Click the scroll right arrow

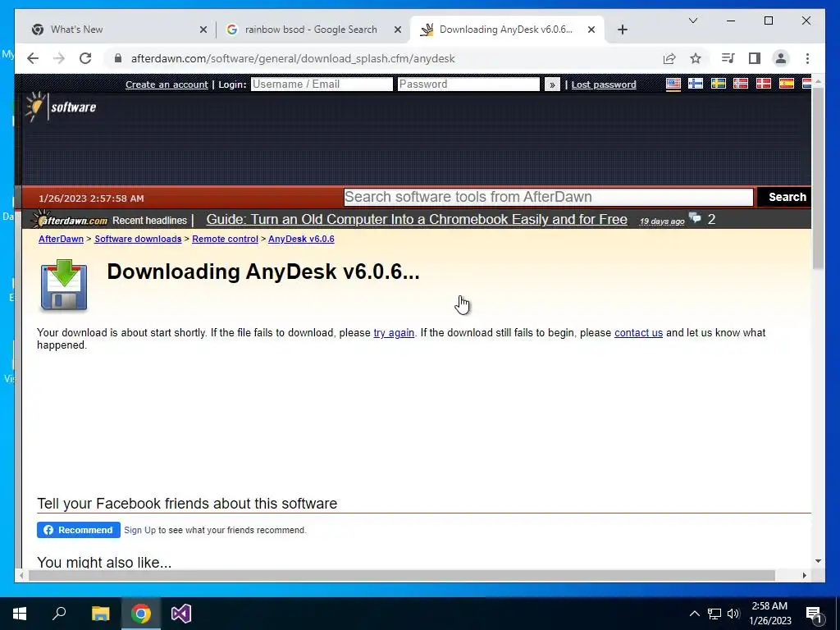click(x=804, y=575)
